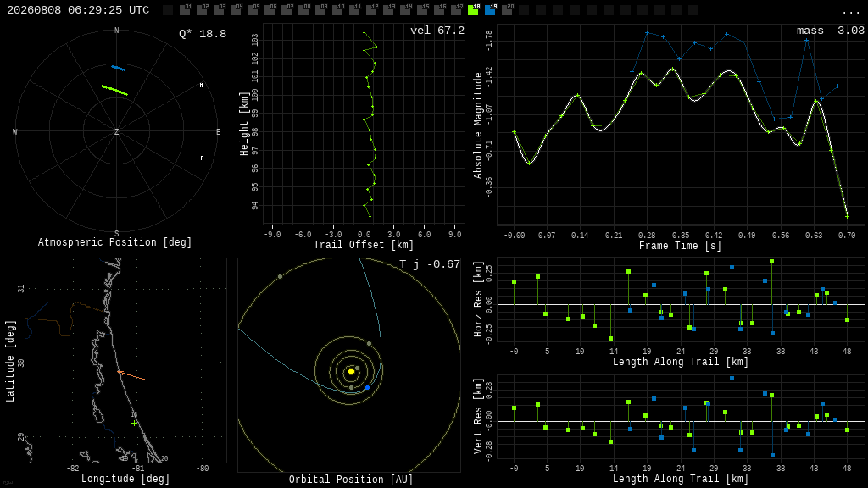Click the Q* 18.8 value

[203, 34]
